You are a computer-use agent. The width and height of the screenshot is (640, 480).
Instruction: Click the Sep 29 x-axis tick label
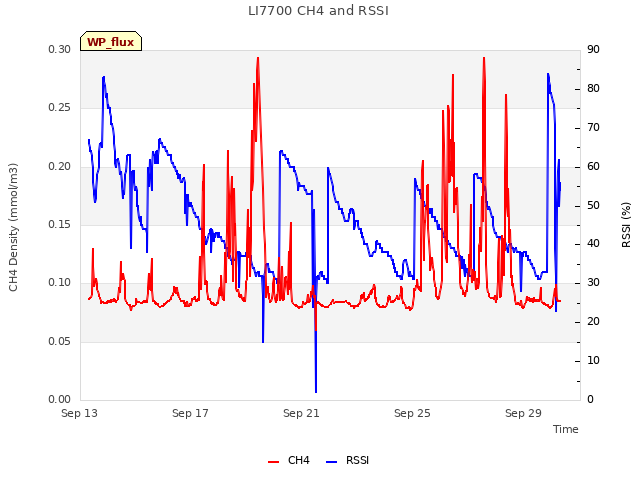pos(523,413)
